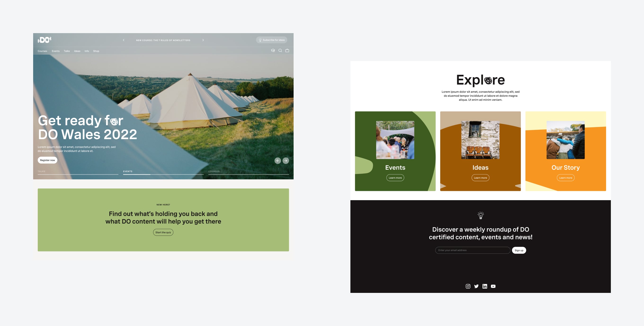Open the courses graduation cap icon
This screenshot has height=326, width=644.
(x=273, y=50)
